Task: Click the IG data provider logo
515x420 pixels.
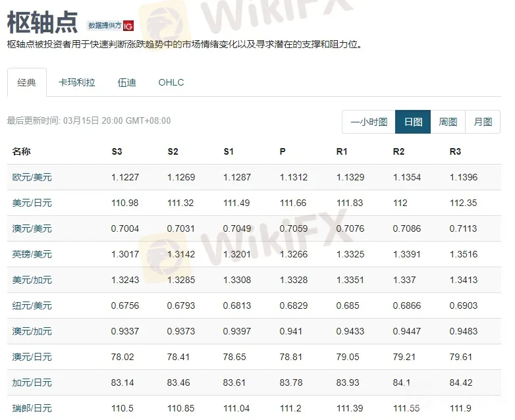Action: pyautogui.click(x=128, y=26)
